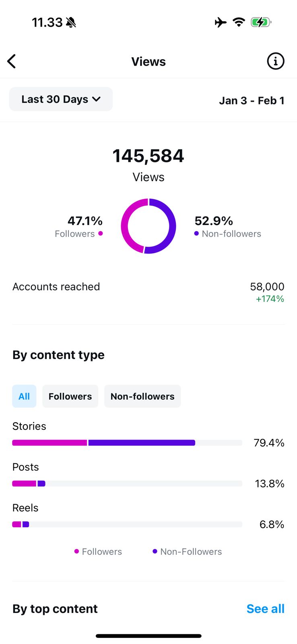
Task: Tap the airplane mode status icon
Action: point(221,22)
